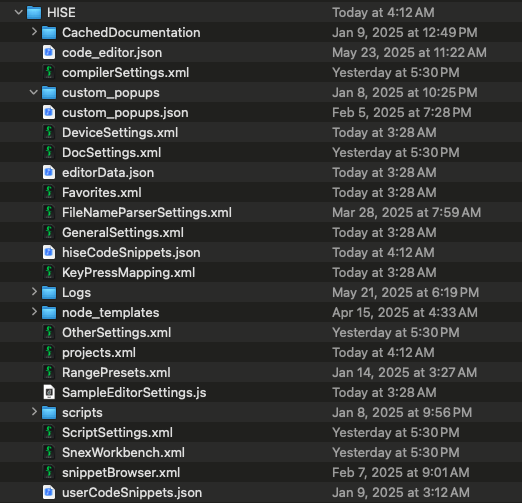
Task: Click the projects.xml file icon
Action: coord(49,352)
